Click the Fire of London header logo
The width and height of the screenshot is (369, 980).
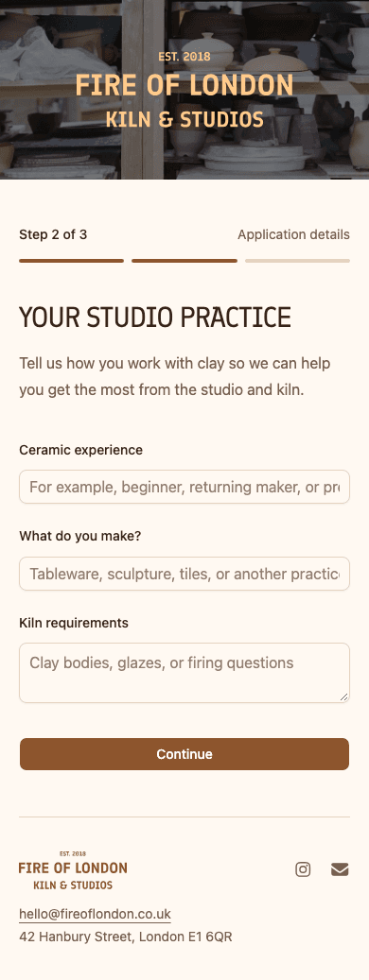click(x=184, y=91)
